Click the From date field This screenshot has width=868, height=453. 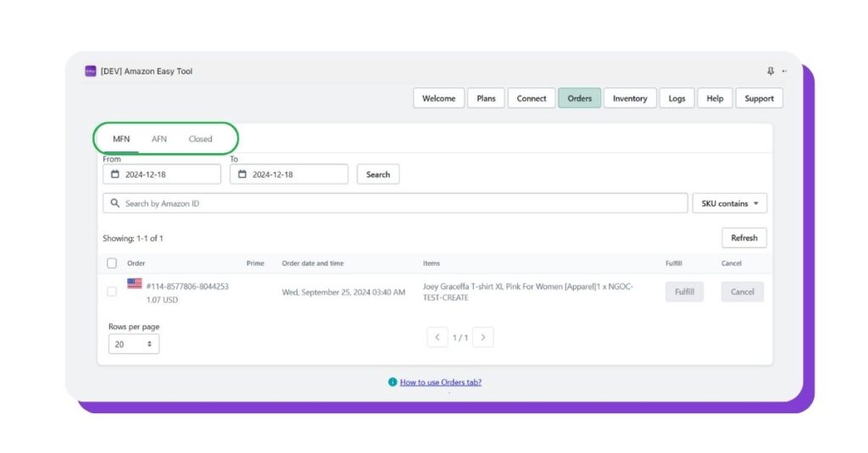coord(162,174)
